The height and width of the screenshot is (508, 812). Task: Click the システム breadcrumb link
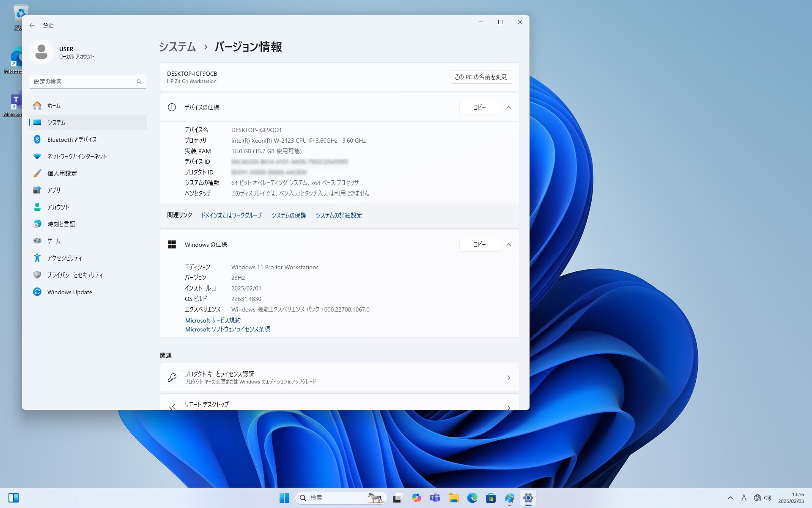click(177, 47)
